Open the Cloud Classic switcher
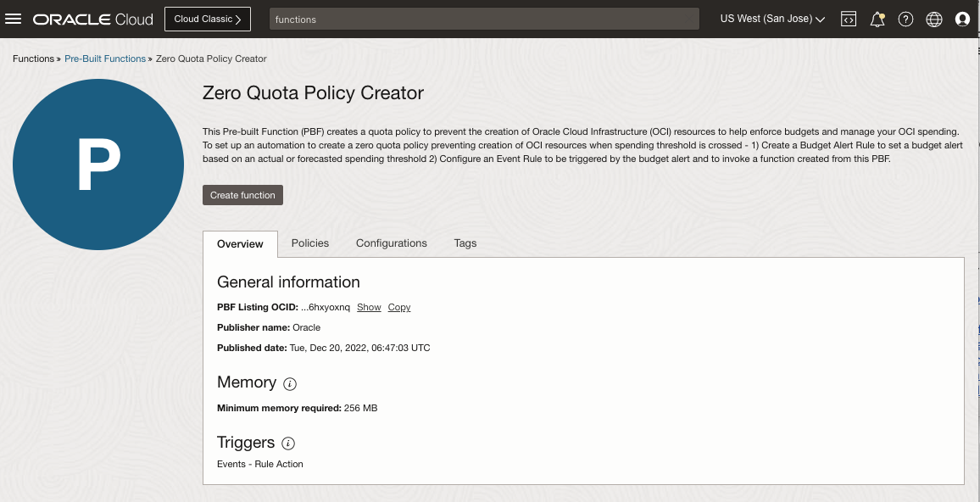The width and height of the screenshot is (980, 502). click(207, 18)
